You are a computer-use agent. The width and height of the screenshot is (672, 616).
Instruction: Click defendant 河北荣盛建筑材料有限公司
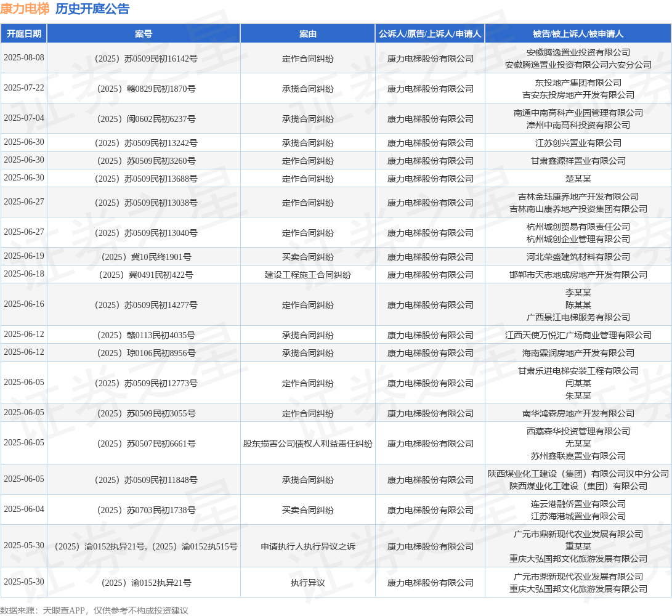578,257
